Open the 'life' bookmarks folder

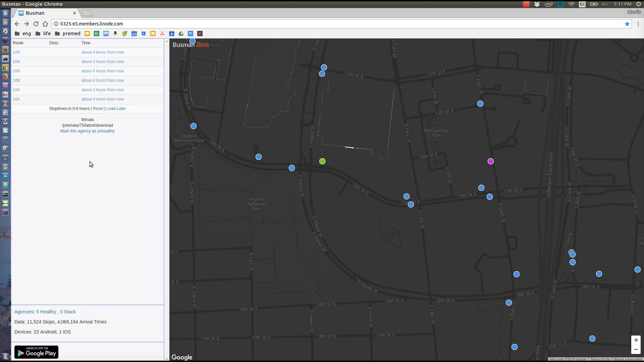click(x=43, y=34)
